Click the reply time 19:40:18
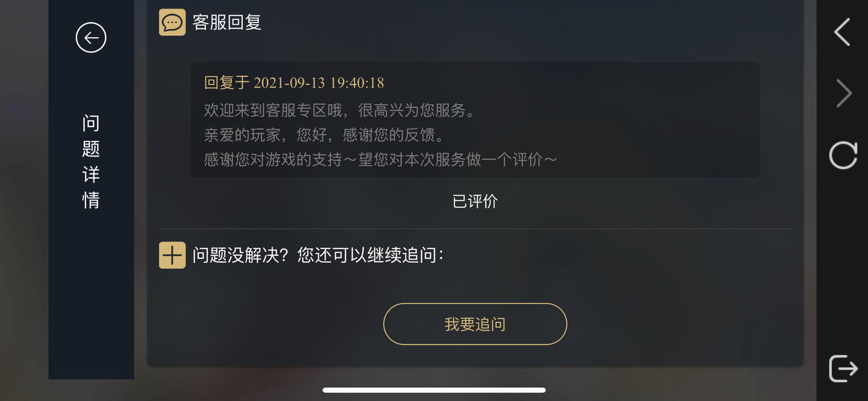 tap(356, 83)
